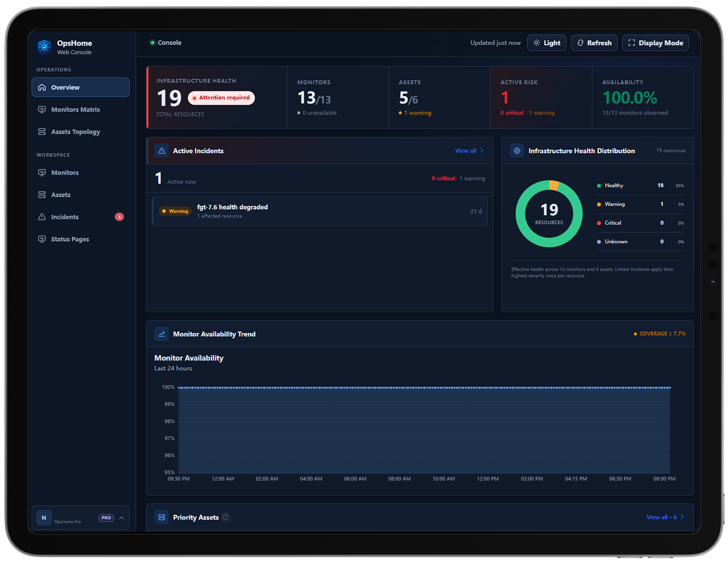Screen dimensions: 728x563
Task: Open the Active Risk card
Action: point(541,97)
